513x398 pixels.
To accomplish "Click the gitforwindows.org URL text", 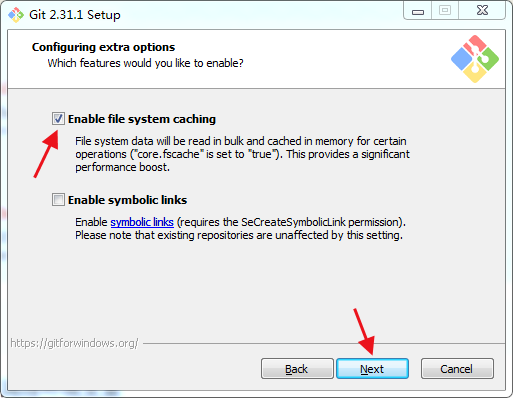I will [74, 343].
